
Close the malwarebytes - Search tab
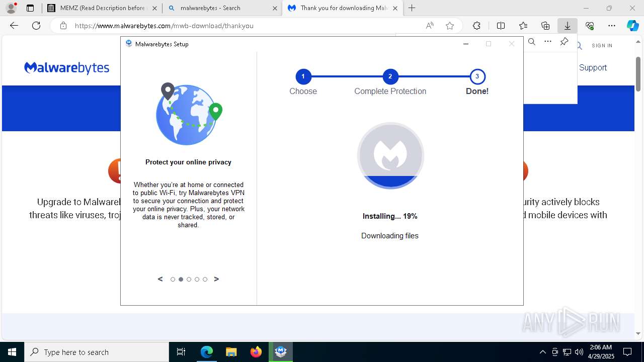point(275,8)
